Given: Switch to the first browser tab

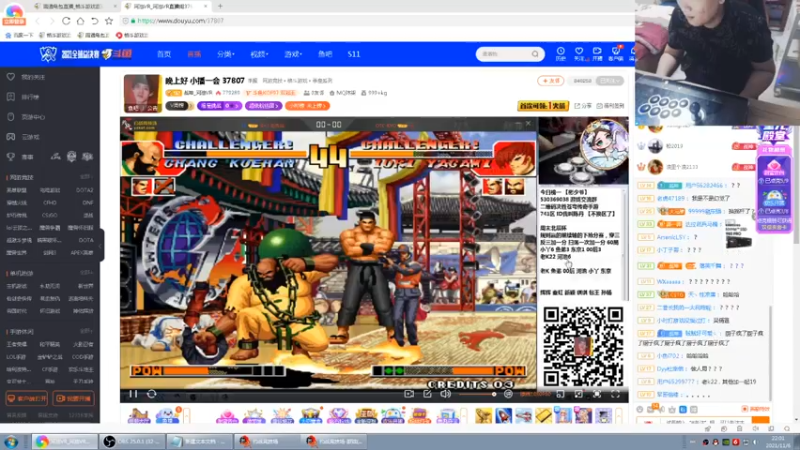Looking at the screenshot, I should click(74, 6).
